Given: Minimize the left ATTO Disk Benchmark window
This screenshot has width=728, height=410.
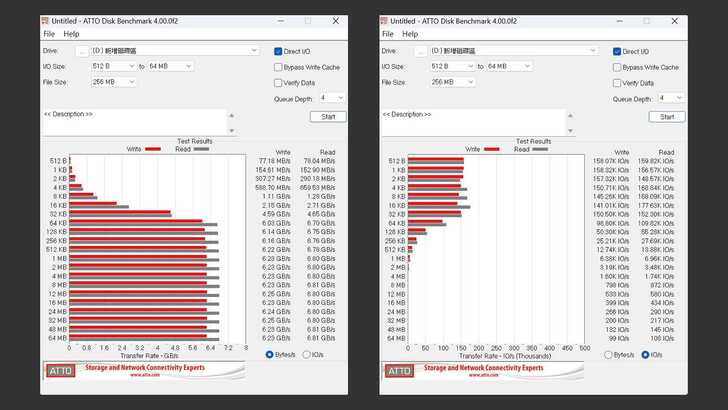Looking at the screenshot, I should (x=281, y=21).
